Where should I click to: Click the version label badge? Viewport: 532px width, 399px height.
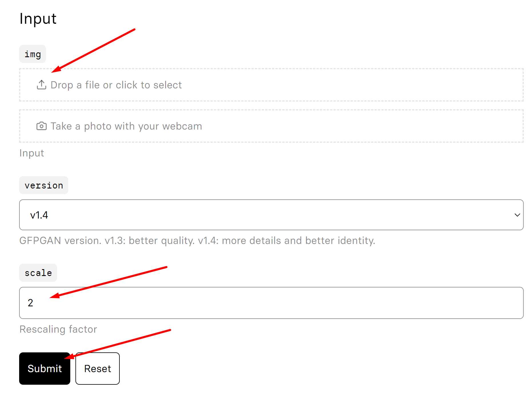pos(43,185)
